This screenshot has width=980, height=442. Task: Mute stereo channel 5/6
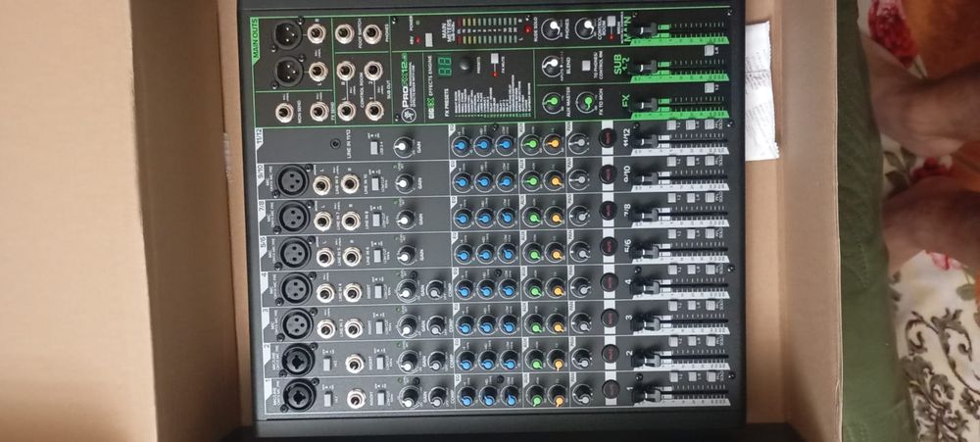point(609,245)
